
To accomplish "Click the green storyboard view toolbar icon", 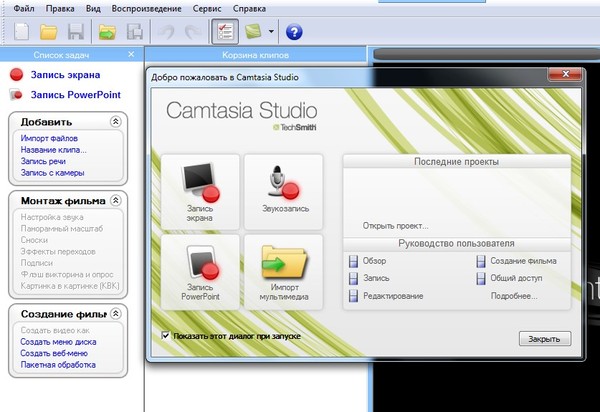I will pos(253,31).
